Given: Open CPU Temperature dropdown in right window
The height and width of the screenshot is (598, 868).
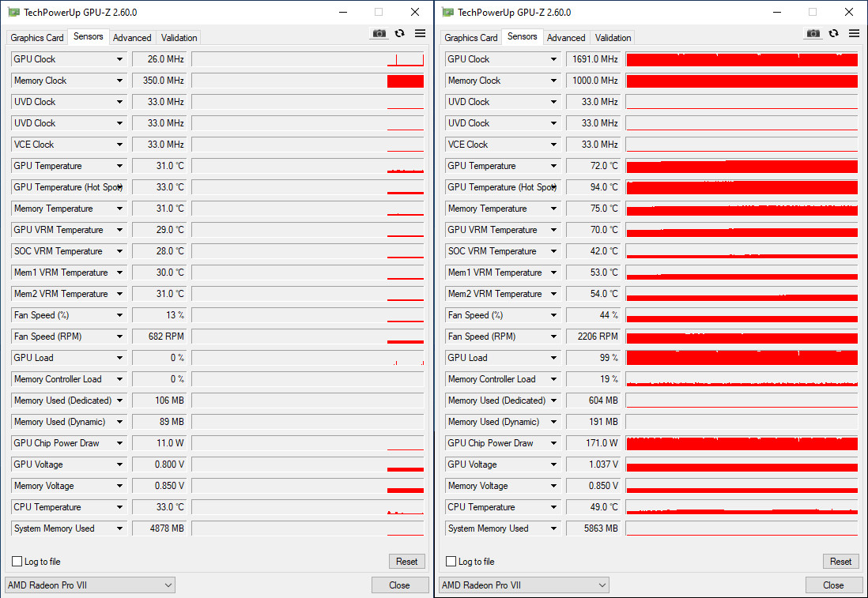Looking at the screenshot, I should tap(553, 507).
